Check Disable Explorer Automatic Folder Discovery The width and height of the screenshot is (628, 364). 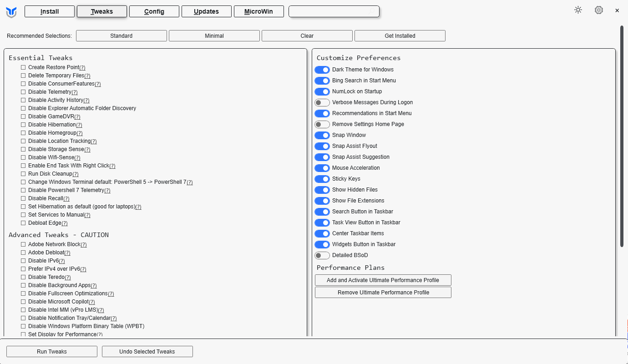pyautogui.click(x=23, y=108)
